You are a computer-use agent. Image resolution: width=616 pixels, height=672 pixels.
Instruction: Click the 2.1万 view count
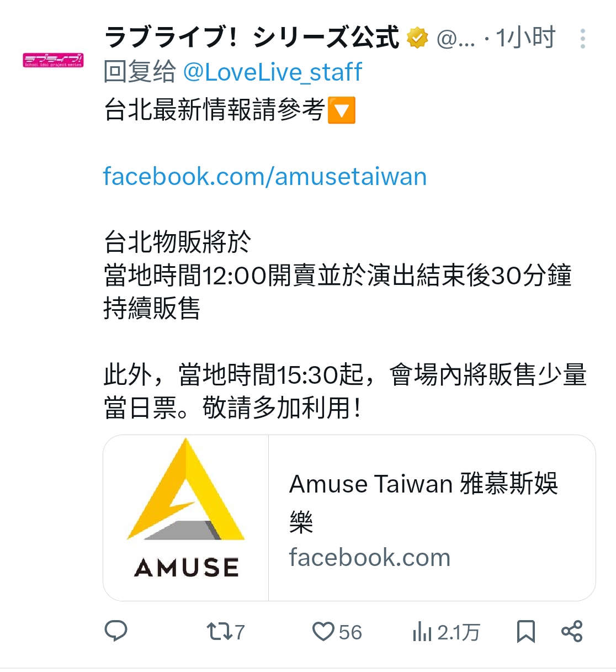click(459, 632)
